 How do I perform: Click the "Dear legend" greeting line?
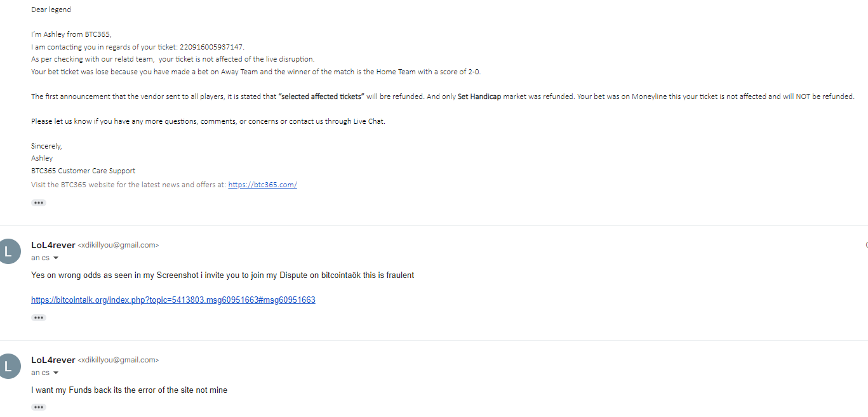(51, 10)
